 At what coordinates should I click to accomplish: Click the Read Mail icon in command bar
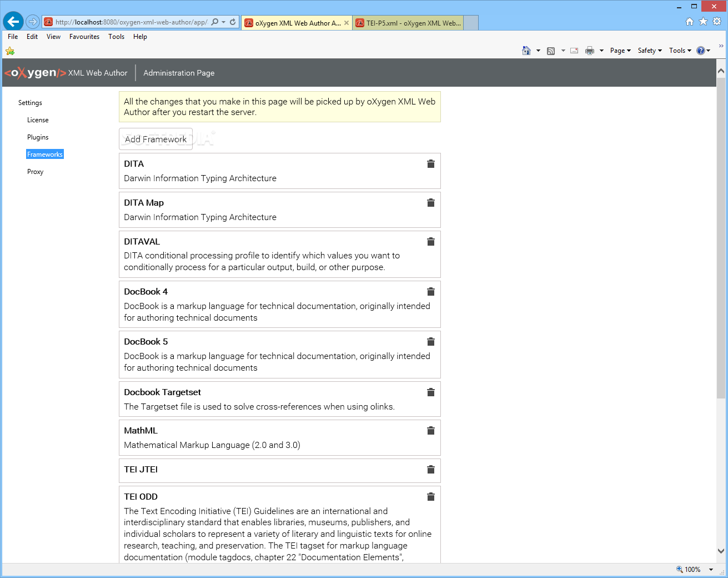click(x=574, y=51)
